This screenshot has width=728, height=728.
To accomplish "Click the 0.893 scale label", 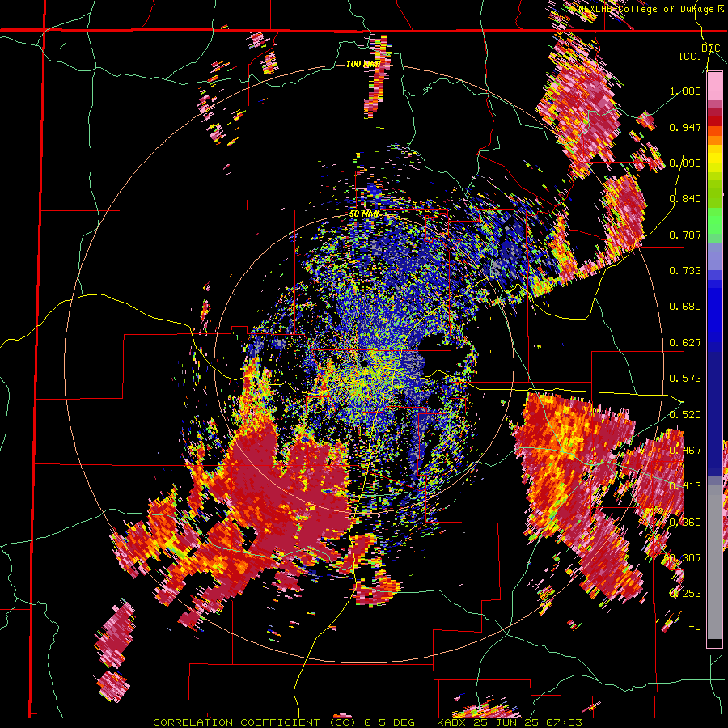I will (x=685, y=163).
